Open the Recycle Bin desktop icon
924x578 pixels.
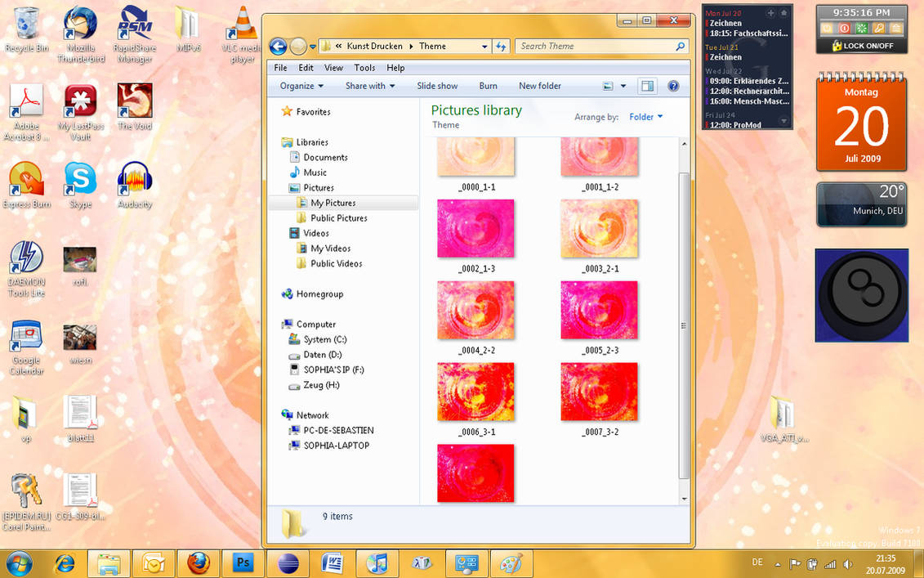[26, 29]
